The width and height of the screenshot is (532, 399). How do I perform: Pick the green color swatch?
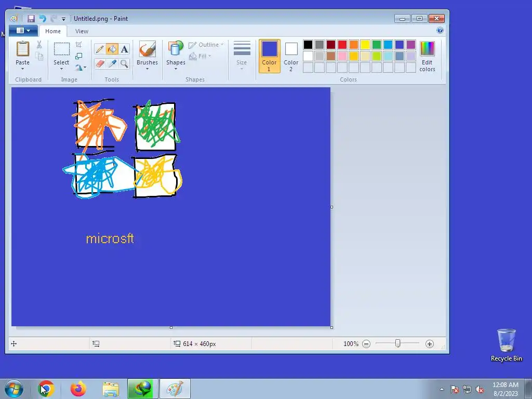(x=377, y=45)
